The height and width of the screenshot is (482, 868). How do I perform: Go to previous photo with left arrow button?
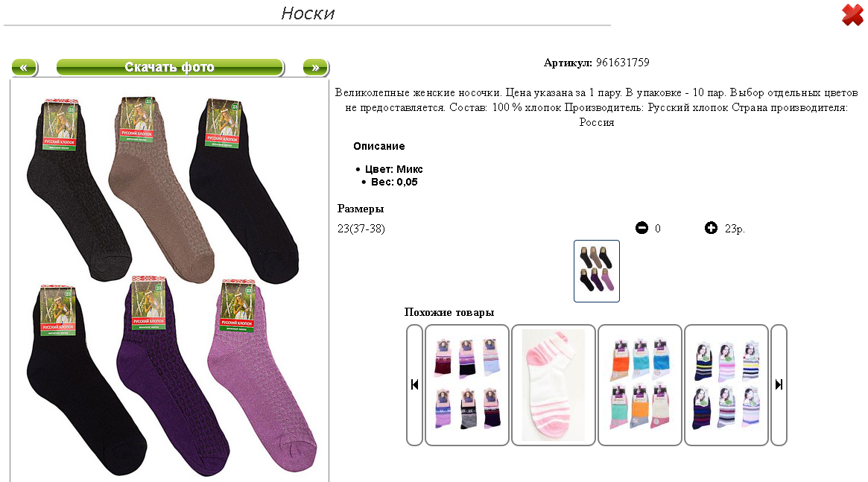(x=25, y=68)
